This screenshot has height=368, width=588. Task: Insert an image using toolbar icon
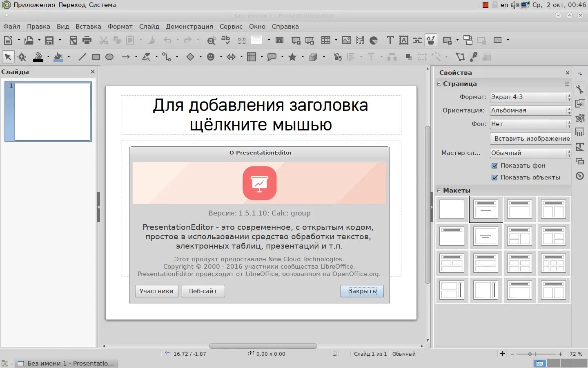347,40
